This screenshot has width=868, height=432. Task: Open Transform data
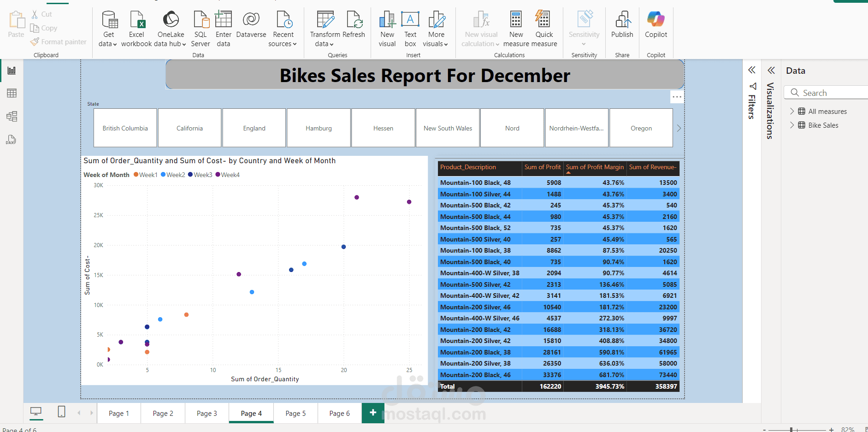click(325, 29)
